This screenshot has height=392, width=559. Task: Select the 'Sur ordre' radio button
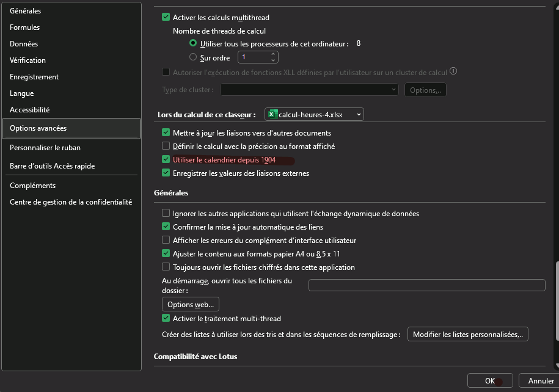pos(193,57)
